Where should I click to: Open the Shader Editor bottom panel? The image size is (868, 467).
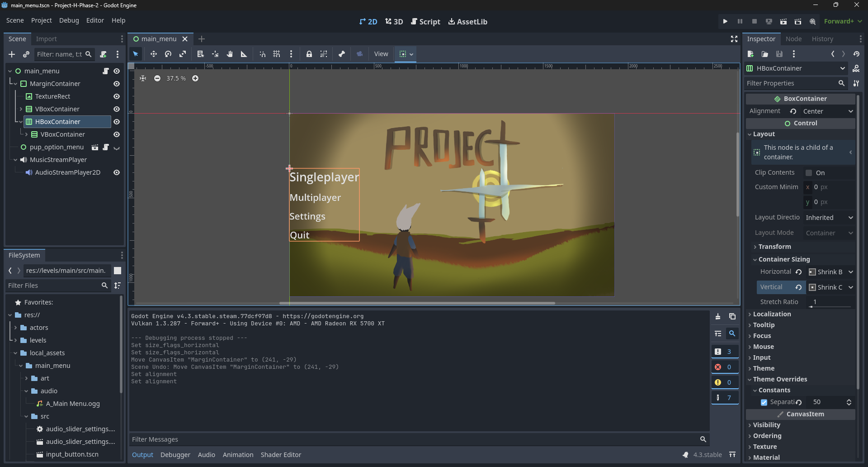281,455
